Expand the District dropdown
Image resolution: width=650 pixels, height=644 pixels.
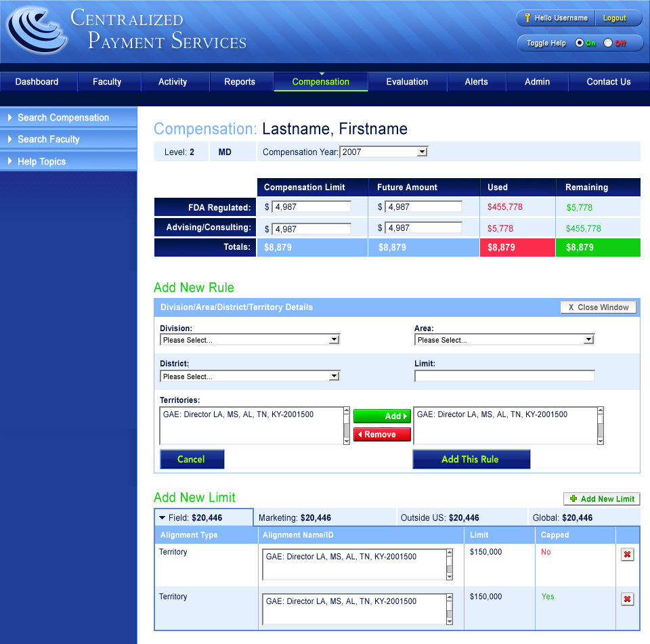click(x=334, y=377)
